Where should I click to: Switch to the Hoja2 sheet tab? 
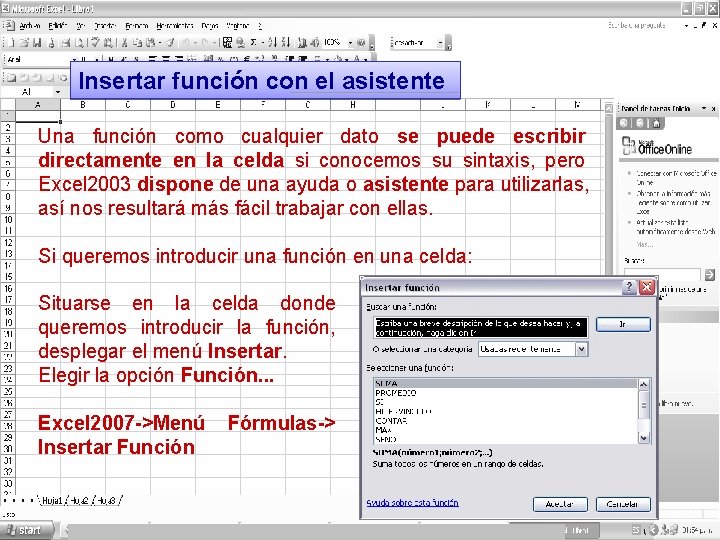coord(79,501)
